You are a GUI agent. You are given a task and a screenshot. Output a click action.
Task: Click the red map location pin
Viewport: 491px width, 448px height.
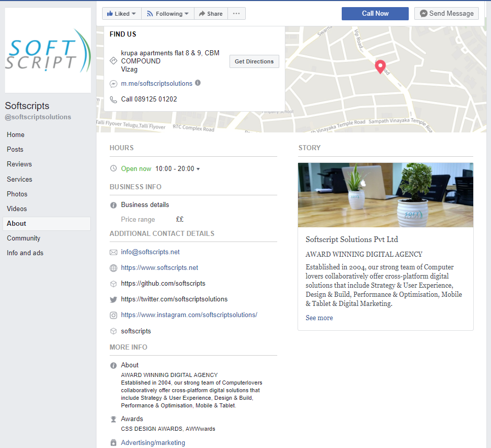(380, 66)
